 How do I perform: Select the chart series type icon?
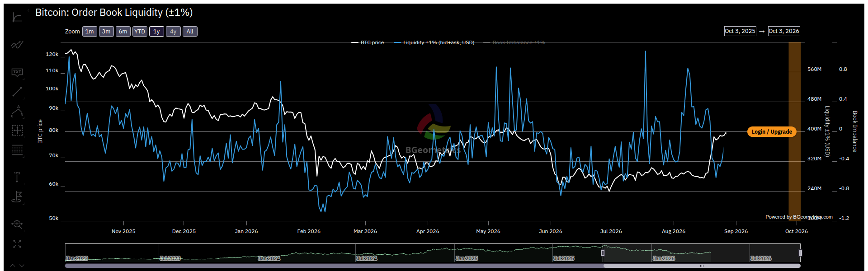[17, 45]
